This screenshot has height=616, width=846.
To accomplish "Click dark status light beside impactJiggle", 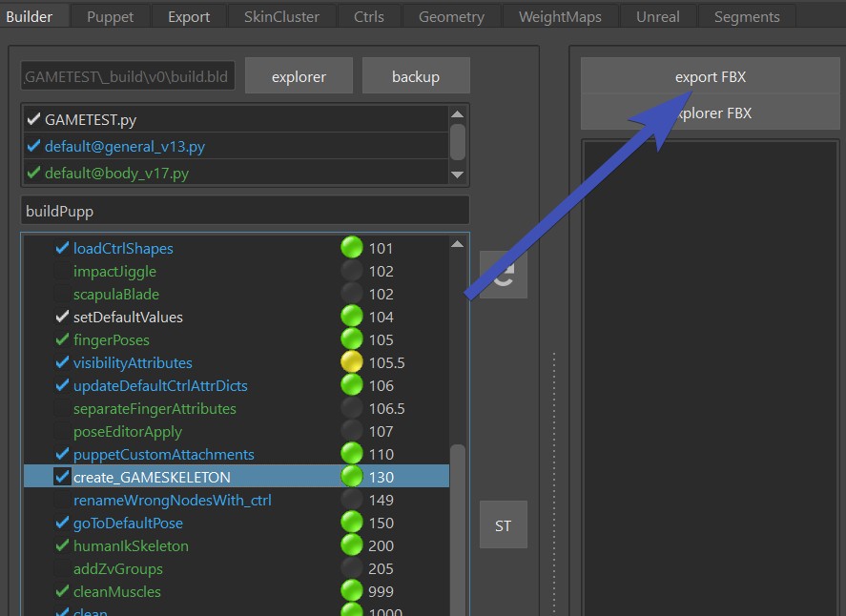I will point(352,271).
